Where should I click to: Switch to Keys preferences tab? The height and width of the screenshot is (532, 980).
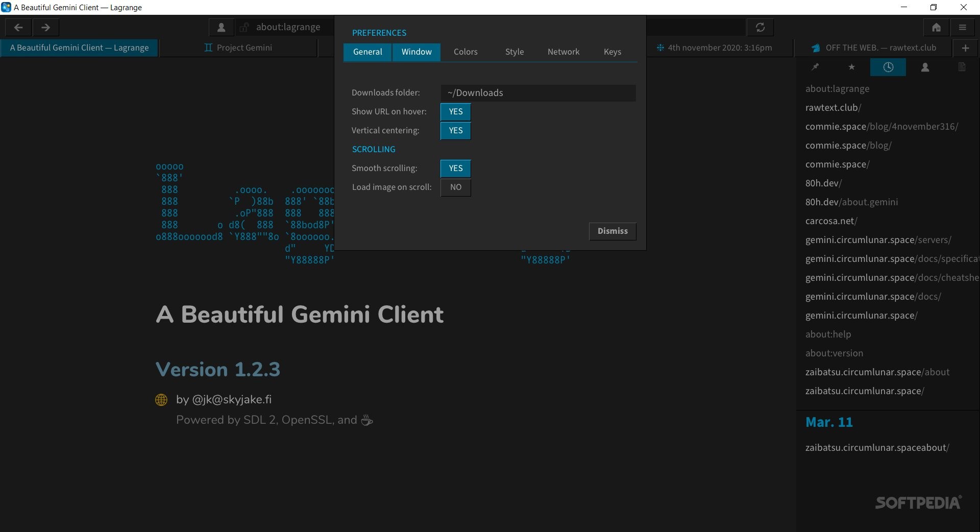coord(612,52)
